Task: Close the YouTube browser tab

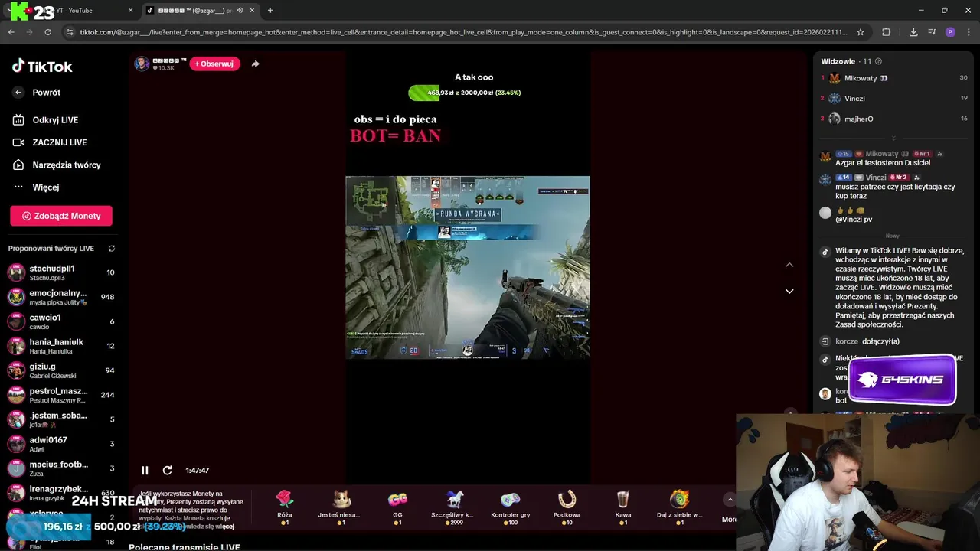Action: 130,11
